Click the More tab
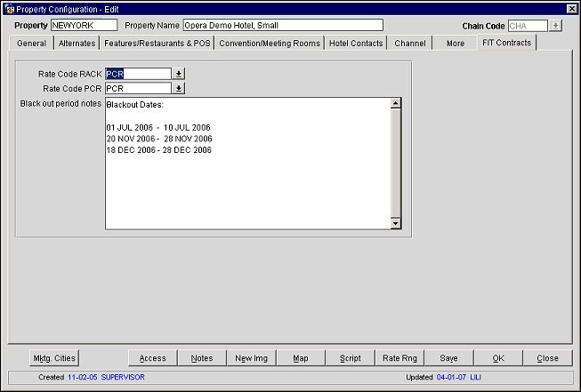Screen dimensions: 581x392 coord(455,44)
